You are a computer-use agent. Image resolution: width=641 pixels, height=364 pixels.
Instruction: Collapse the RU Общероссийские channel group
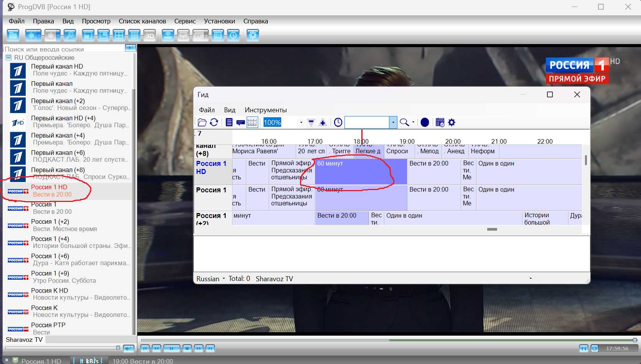pyautogui.click(x=8, y=57)
